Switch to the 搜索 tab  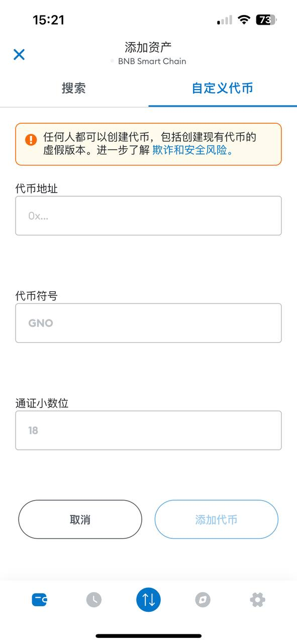coord(74,88)
